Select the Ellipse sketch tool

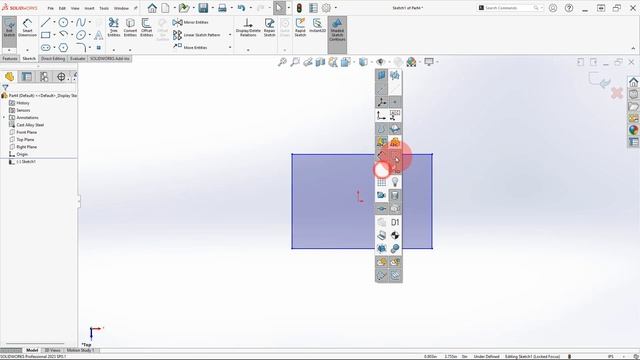tap(81, 35)
